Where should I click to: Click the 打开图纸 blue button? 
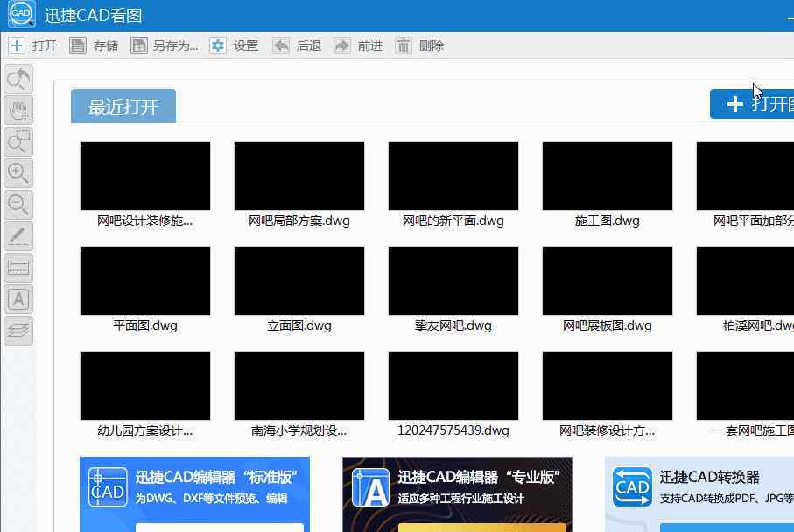pyautogui.click(x=752, y=104)
